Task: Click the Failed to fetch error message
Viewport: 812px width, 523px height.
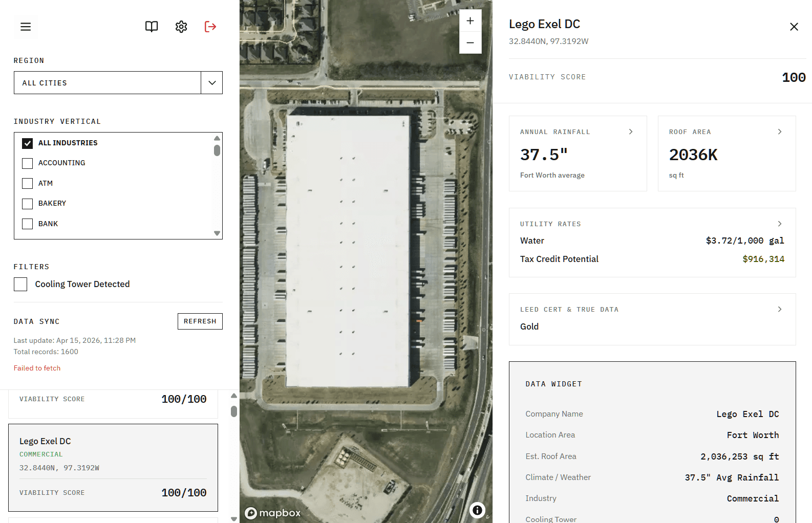Action: click(x=37, y=368)
